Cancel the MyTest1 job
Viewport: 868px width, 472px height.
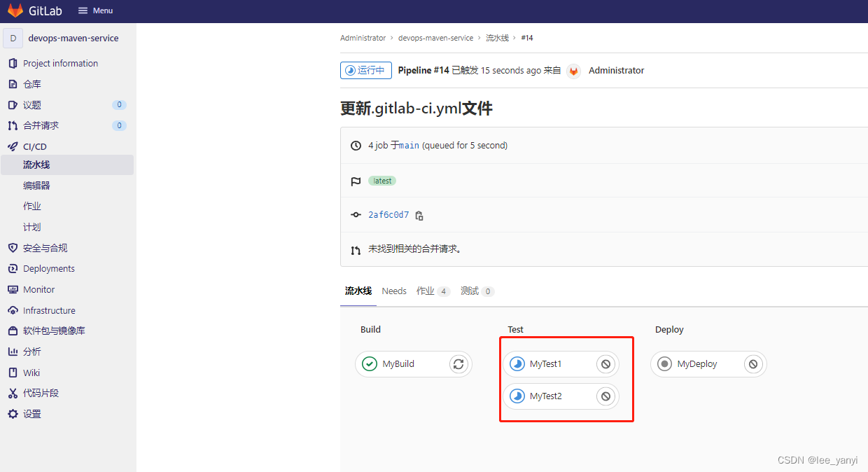coord(605,363)
